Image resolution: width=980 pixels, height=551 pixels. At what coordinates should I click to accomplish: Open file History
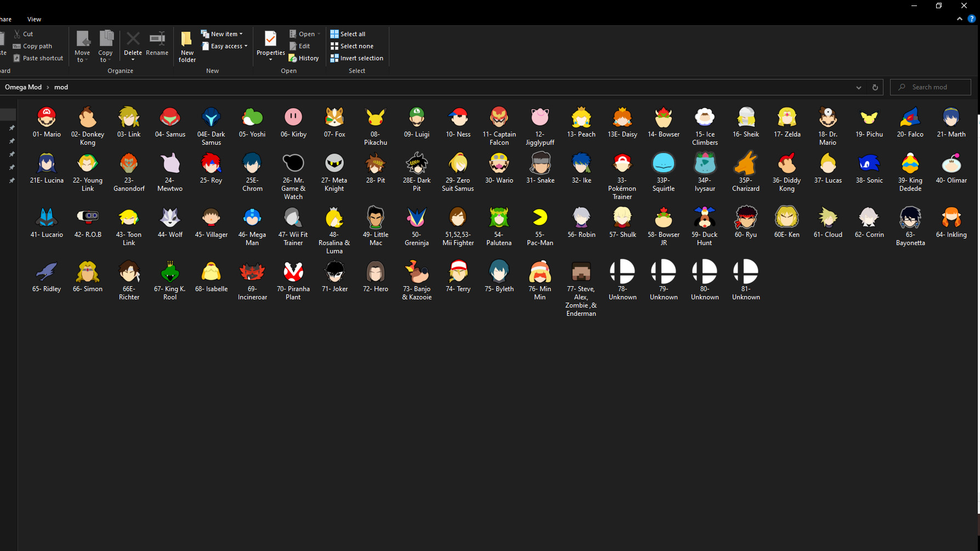(x=304, y=58)
